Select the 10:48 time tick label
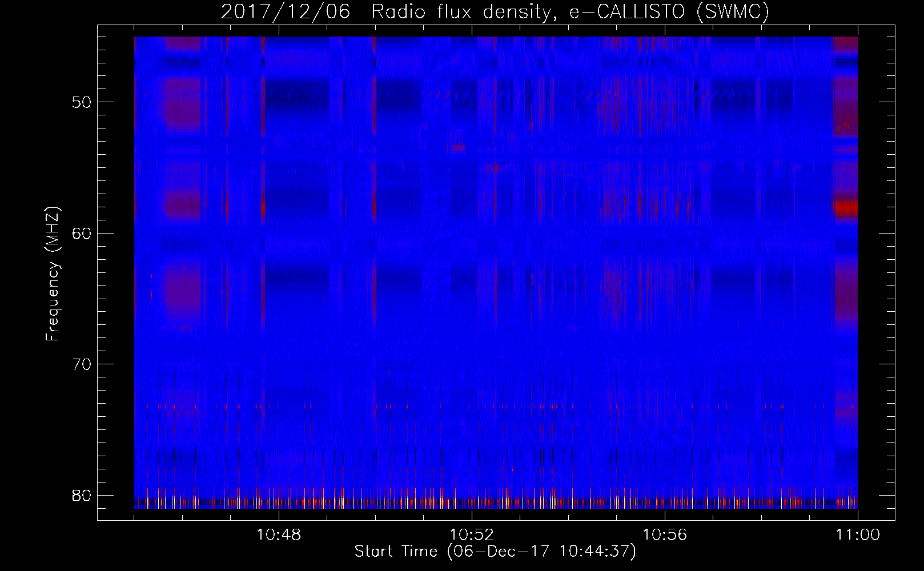This screenshot has height=571, width=924. (x=279, y=535)
